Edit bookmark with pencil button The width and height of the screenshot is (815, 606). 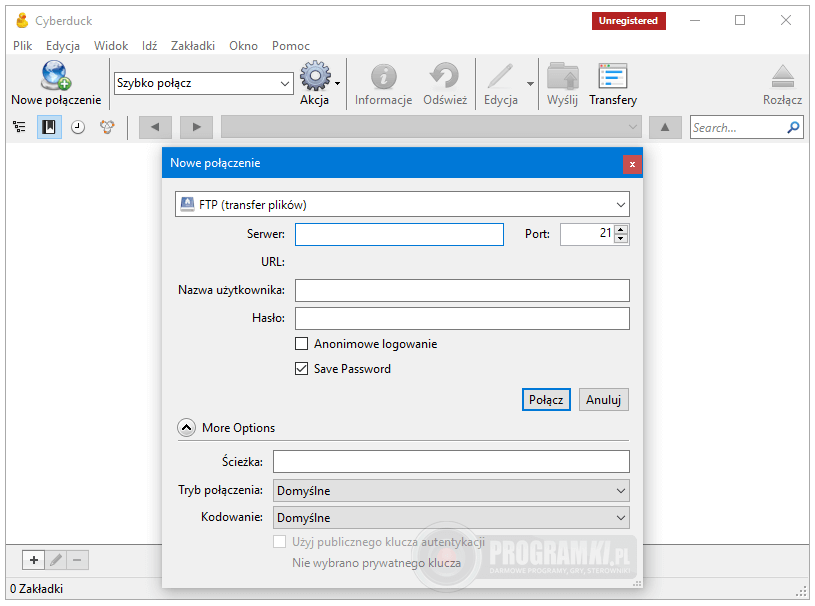tap(56, 560)
